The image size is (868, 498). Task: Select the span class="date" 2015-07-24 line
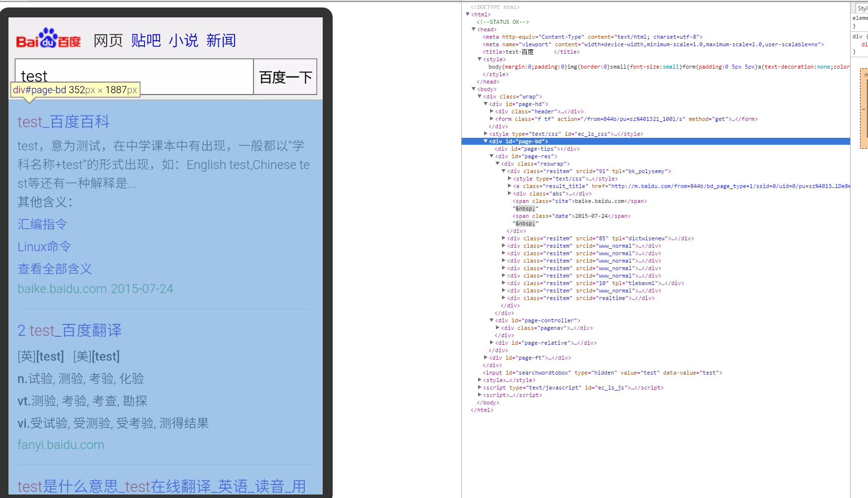coord(572,216)
